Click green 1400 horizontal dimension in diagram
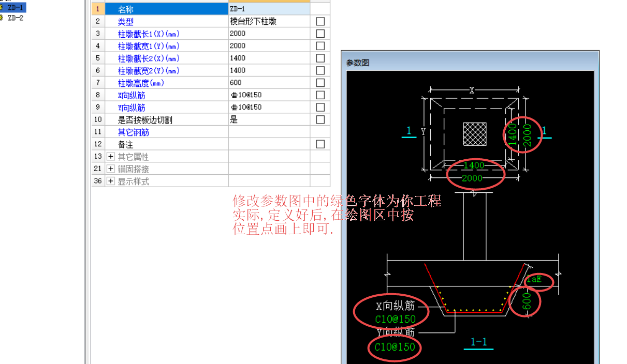627x364 pixels. (x=473, y=165)
